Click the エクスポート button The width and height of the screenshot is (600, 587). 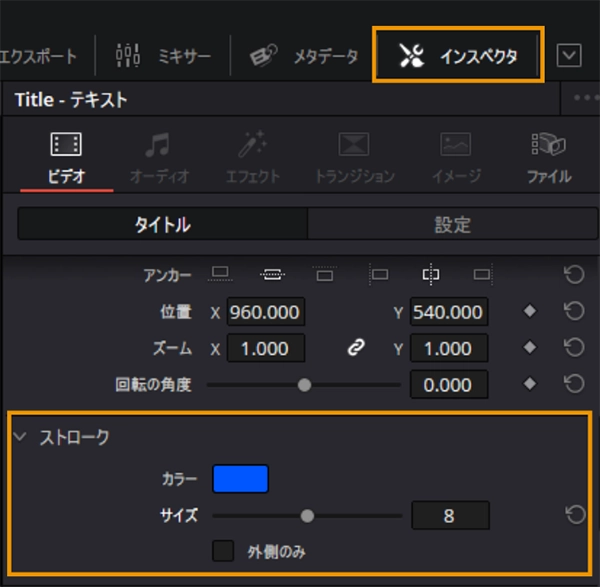[x=38, y=56]
